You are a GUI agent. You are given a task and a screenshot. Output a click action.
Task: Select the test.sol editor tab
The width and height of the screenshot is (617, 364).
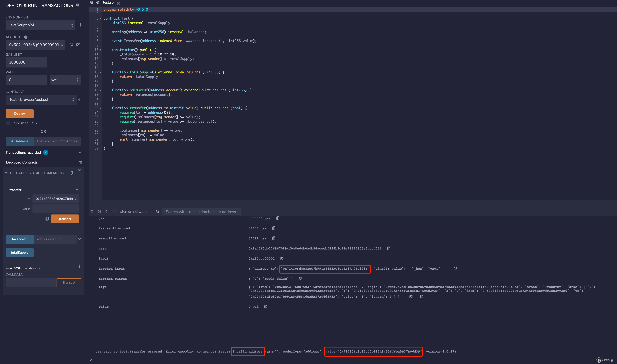(109, 3)
